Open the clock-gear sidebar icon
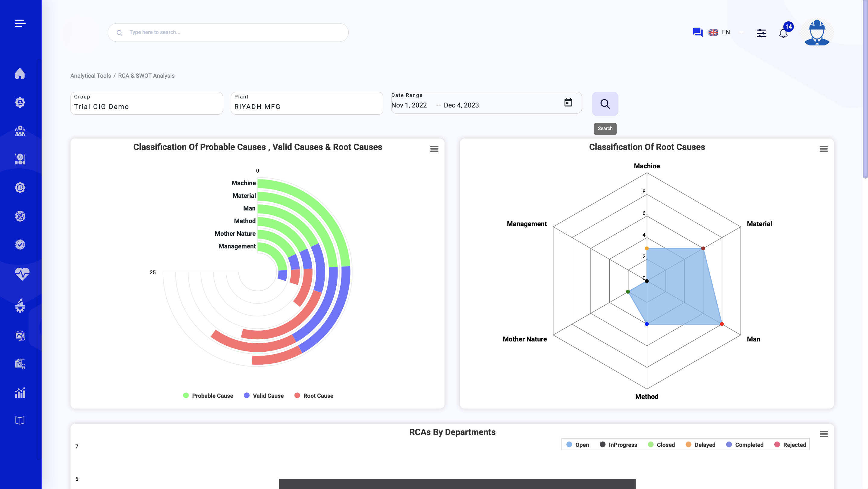 pyautogui.click(x=20, y=188)
